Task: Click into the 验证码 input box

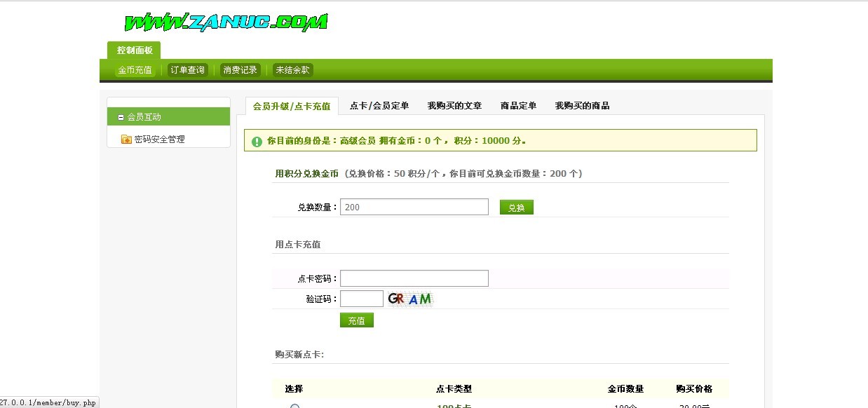Action: tap(361, 299)
